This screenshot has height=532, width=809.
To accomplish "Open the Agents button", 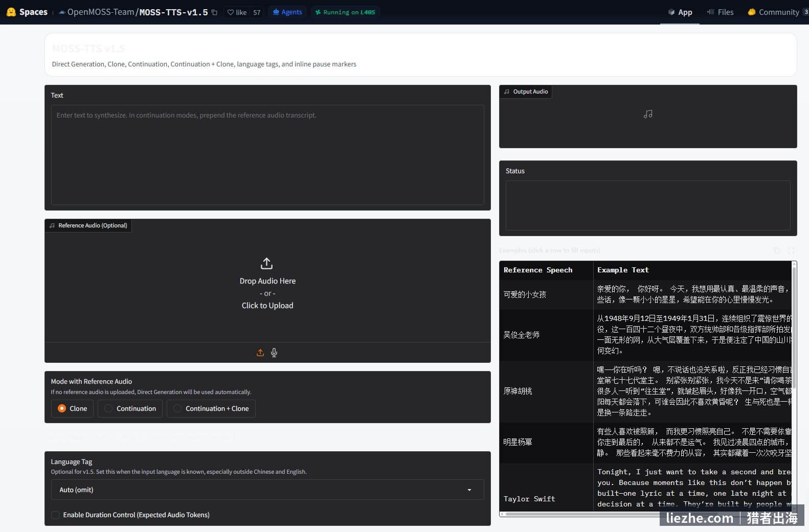I will 287,12.
